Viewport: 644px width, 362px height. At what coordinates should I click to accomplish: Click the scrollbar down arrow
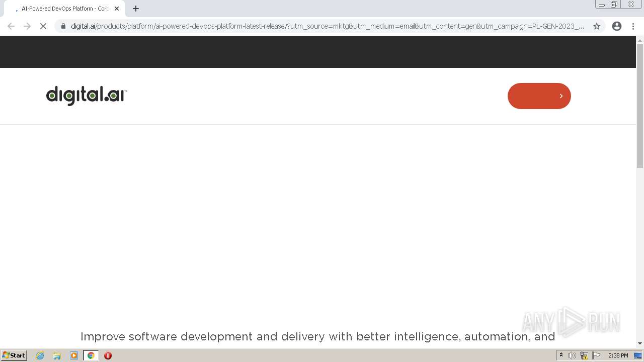[640, 343]
